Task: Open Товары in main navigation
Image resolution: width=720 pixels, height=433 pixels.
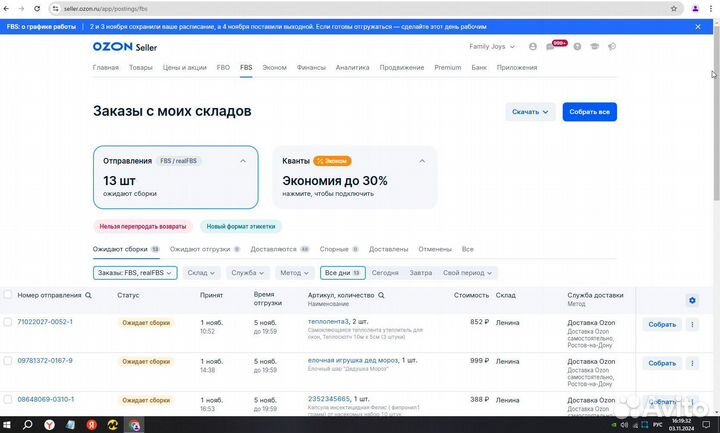Action: pyautogui.click(x=141, y=67)
